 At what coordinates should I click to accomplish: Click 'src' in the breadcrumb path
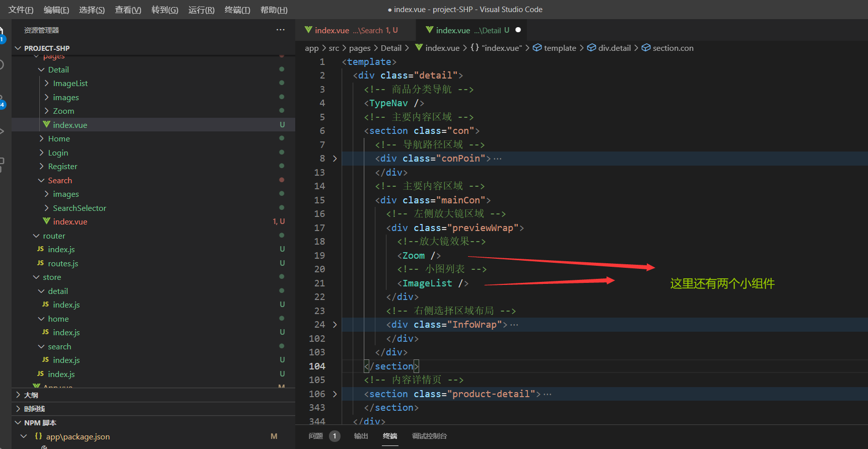click(x=334, y=48)
